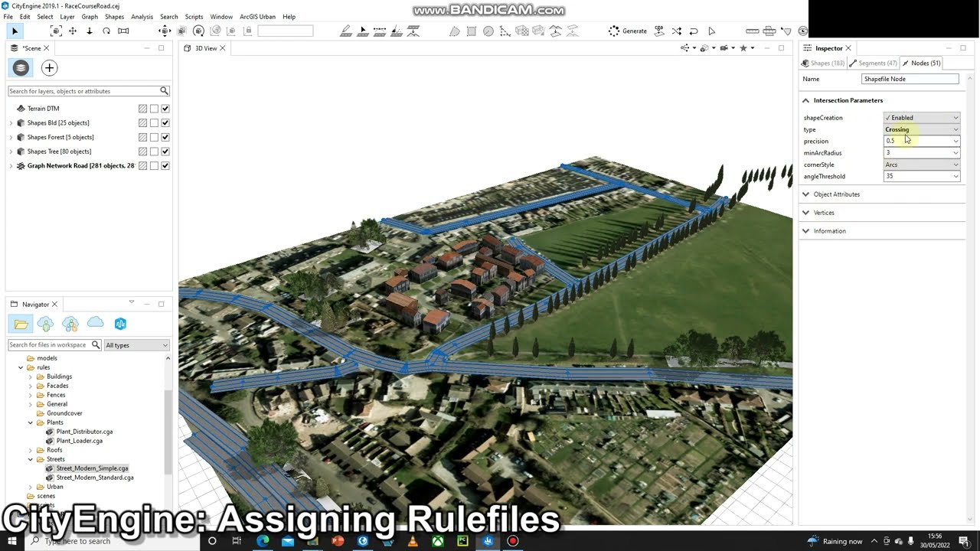Open the camera settings dropdown in 3D View
Viewport: 980px width, 551px height.
click(727, 48)
